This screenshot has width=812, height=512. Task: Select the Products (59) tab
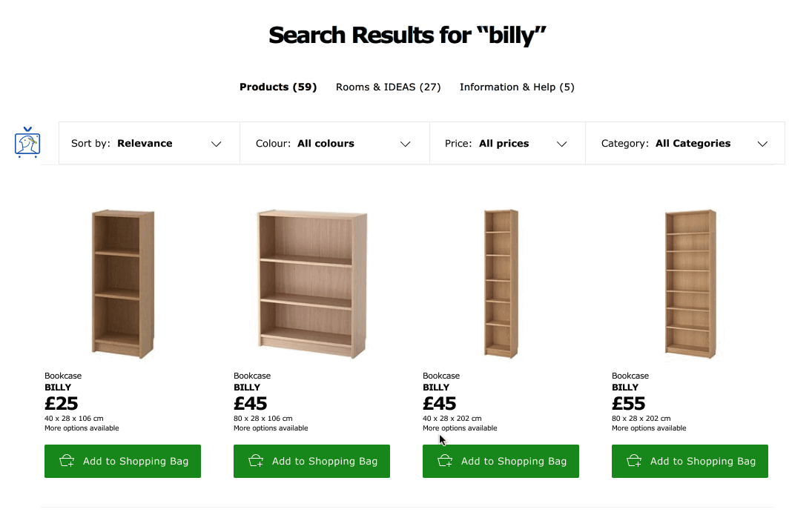[x=278, y=87]
